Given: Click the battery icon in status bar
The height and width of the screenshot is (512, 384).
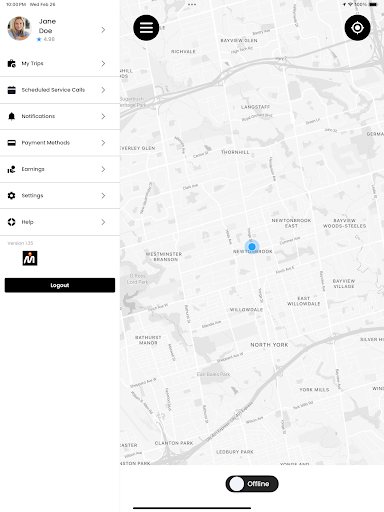Looking at the screenshot, I should coord(373,4).
